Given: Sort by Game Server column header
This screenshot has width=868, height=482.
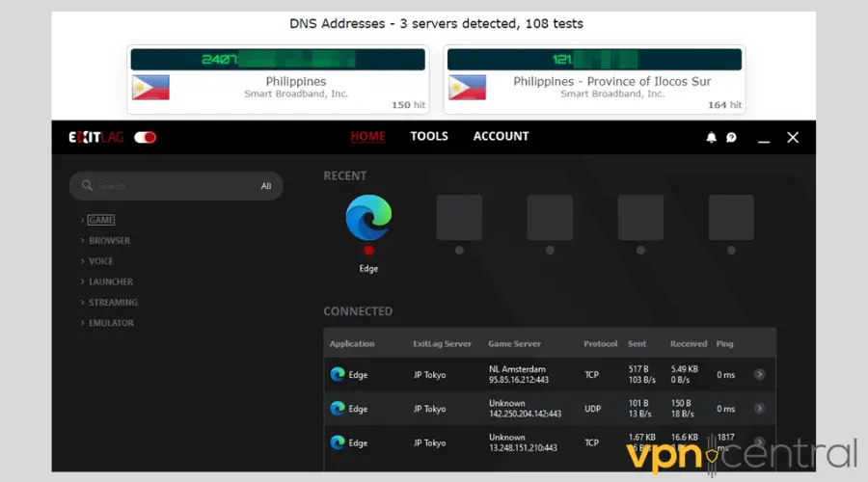Looking at the screenshot, I should (514, 343).
